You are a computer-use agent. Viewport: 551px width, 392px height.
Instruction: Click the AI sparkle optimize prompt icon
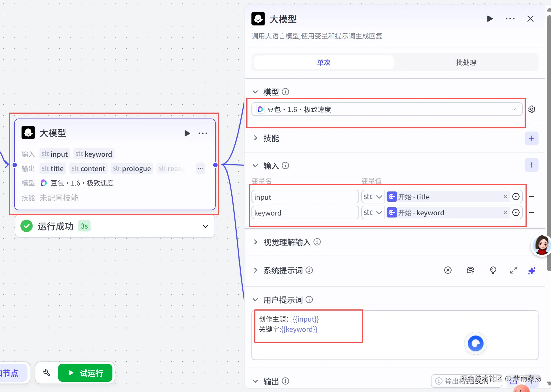pyautogui.click(x=531, y=271)
